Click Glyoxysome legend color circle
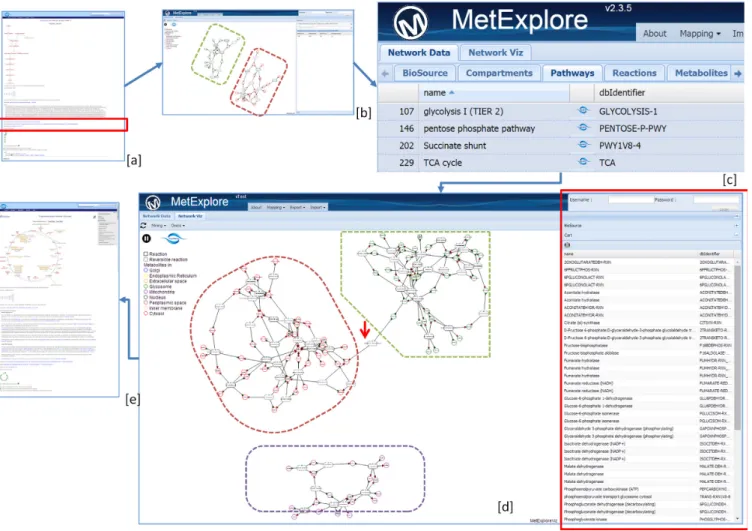 [x=146, y=286]
